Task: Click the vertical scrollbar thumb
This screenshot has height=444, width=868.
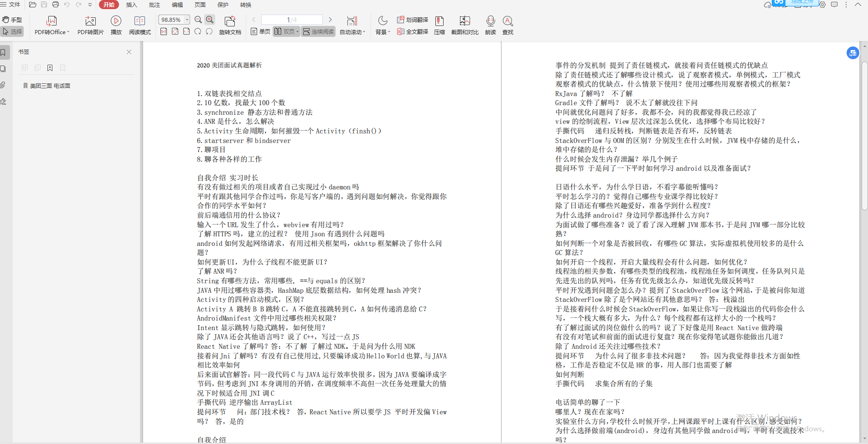Action: 864,136
